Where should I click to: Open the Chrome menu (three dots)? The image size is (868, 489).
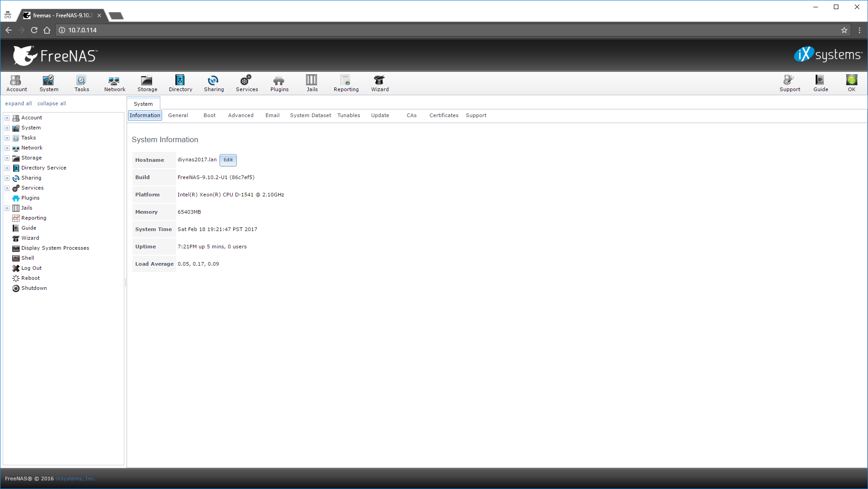[859, 30]
